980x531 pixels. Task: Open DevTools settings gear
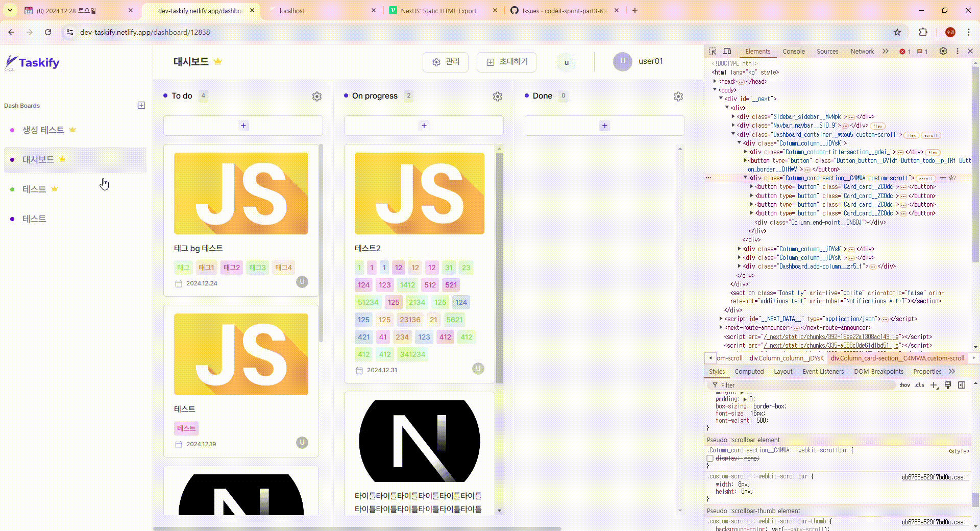point(943,51)
